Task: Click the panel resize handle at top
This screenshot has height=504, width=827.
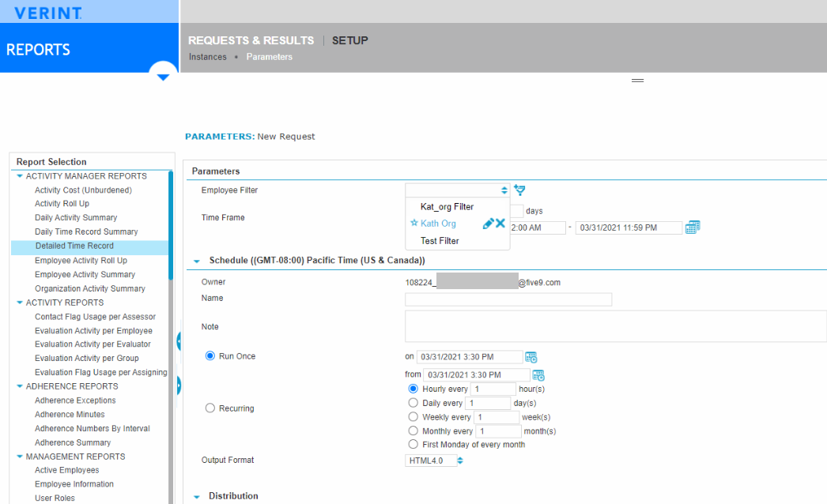Action: [x=638, y=81]
